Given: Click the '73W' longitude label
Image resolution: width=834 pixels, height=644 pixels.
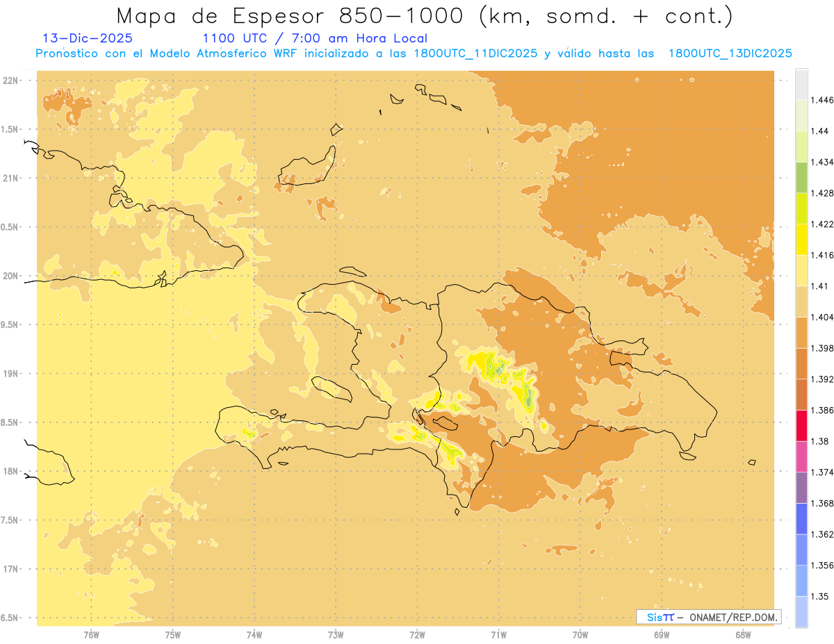Looking at the screenshot, I should pos(336,634).
